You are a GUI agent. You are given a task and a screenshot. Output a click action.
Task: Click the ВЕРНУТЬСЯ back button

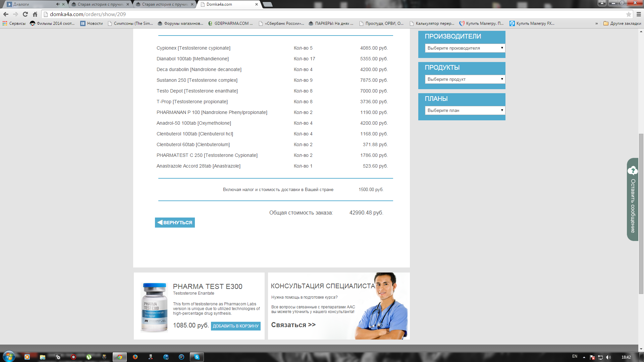point(175,223)
